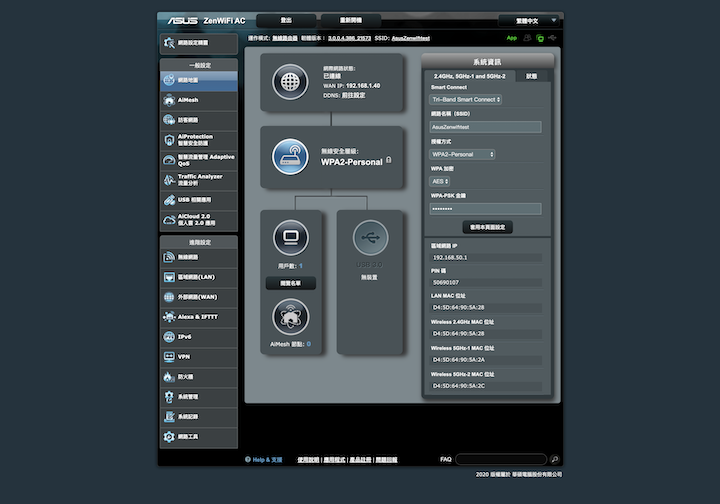Open VPN settings in sidebar
Screen dimensions: 720x504
point(199,357)
